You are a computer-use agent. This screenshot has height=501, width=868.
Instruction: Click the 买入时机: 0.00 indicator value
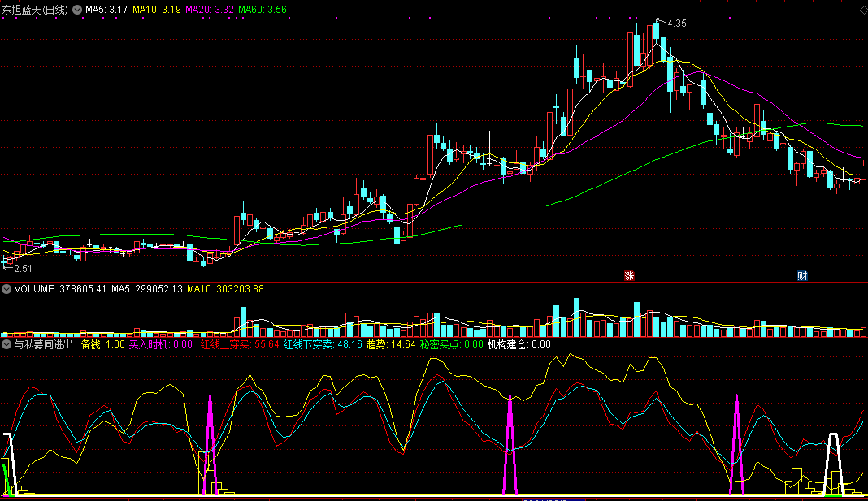[x=161, y=344]
